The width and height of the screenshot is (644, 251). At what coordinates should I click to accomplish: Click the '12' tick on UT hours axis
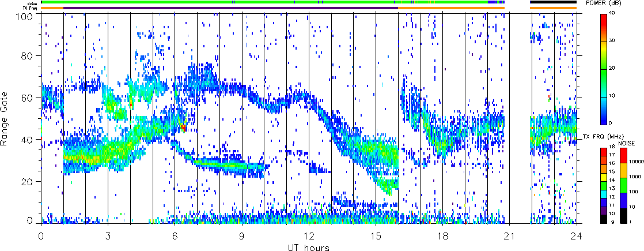(x=309, y=236)
